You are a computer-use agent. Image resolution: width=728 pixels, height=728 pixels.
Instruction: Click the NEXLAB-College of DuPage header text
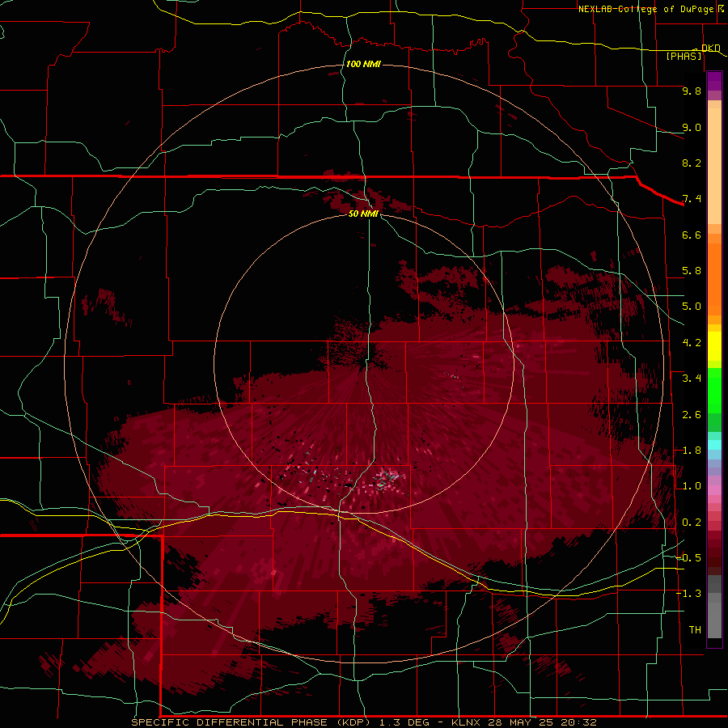click(x=645, y=9)
